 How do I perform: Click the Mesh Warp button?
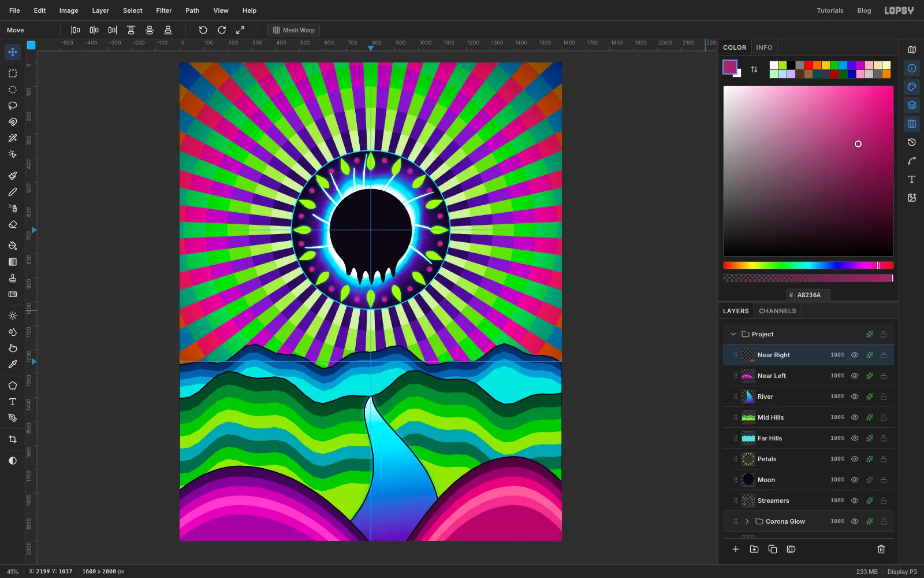point(294,30)
